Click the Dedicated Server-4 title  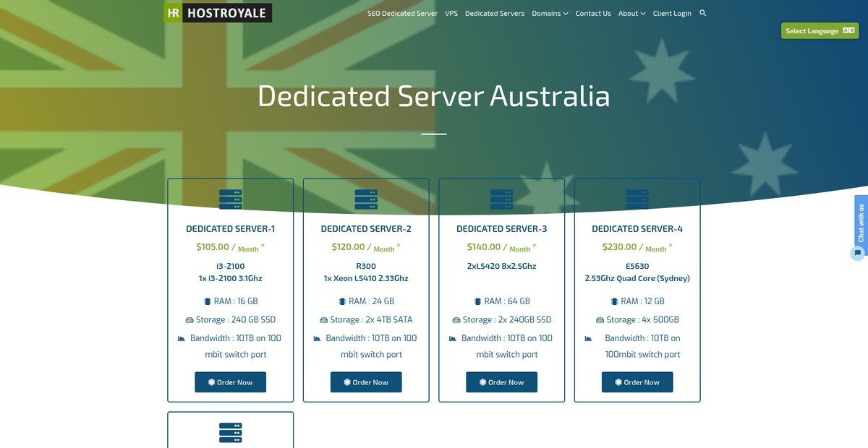point(637,229)
